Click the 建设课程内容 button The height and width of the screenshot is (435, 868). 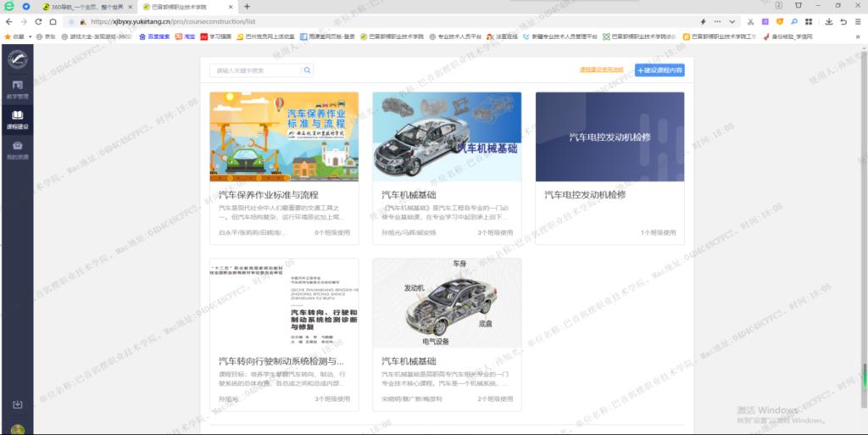[x=659, y=70]
